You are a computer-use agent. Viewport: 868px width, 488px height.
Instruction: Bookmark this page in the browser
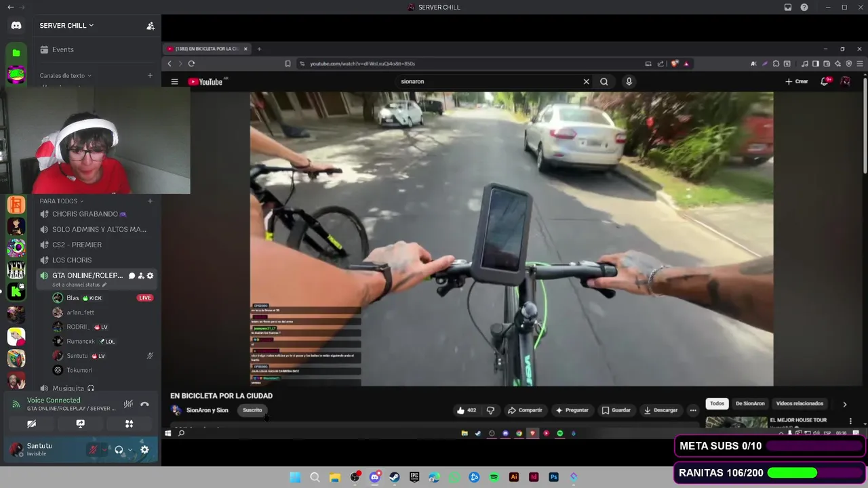click(x=288, y=64)
